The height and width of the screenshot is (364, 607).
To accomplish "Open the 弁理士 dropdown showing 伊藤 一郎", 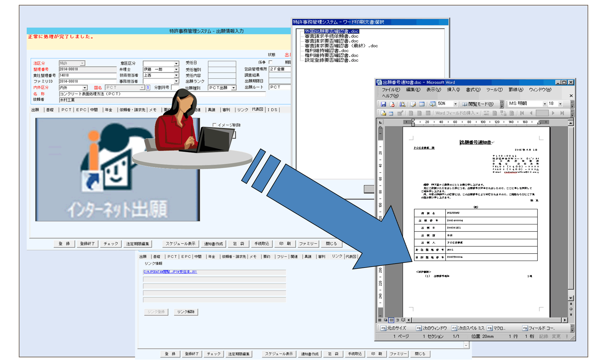I will pos(176,69).
